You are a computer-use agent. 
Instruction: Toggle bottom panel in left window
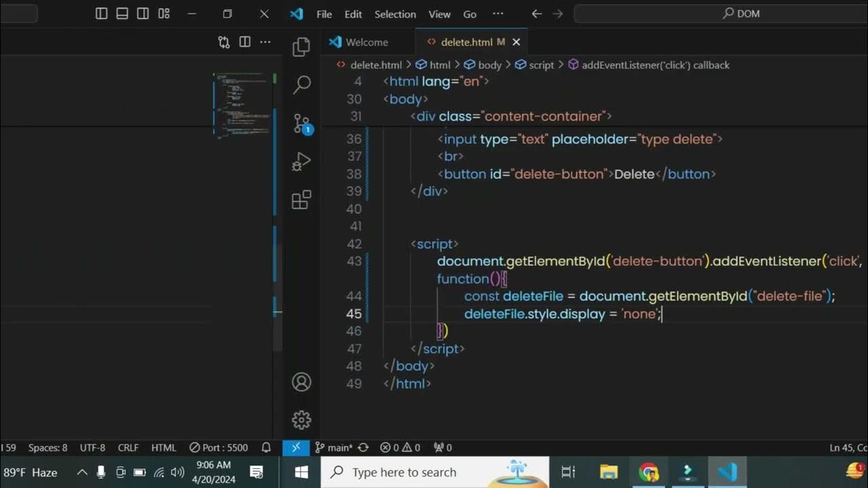(x=122, y=14)
